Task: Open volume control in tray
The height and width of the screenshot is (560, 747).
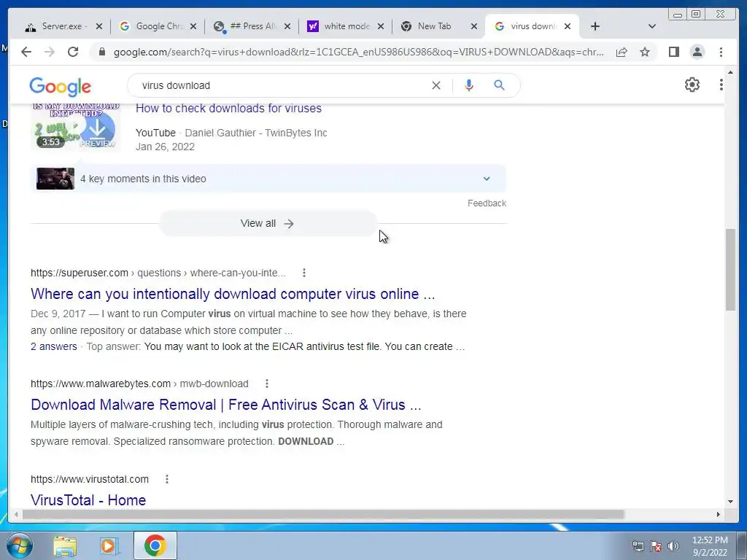Action: pos(673,546)
